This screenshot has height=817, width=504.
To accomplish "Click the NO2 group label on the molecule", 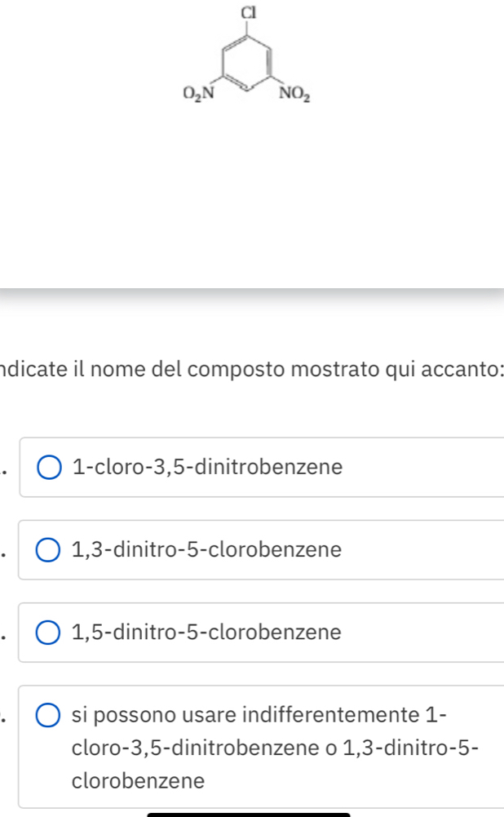I will pos(294,92).
